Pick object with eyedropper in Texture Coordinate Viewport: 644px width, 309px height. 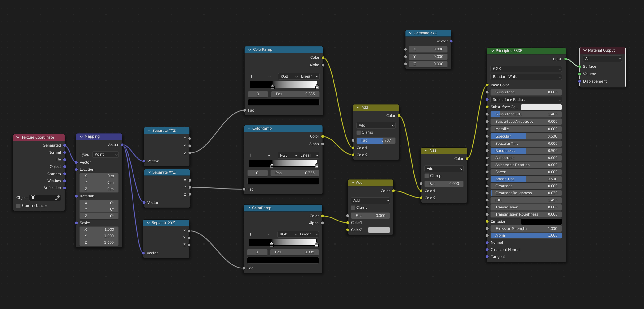57,198
